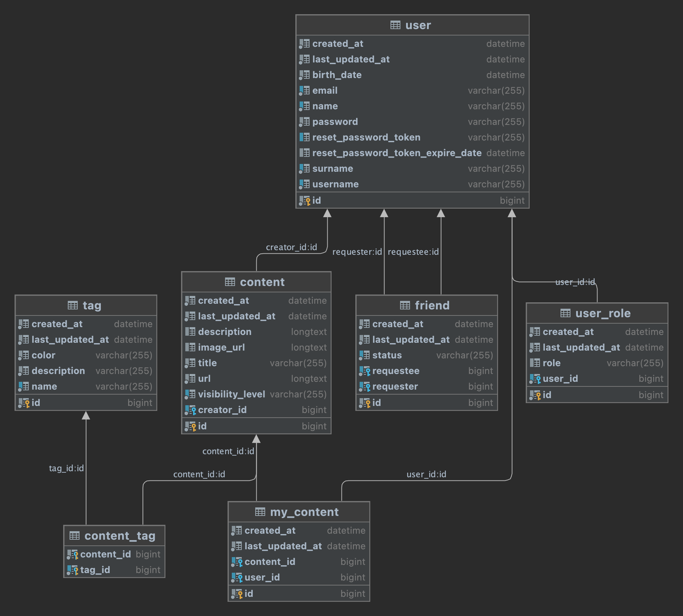Image resolution: width=683 pixels, height=616 pixels.
Task: Click the foreign key icon of user_role user_id
Action: [x=535, y=379]
